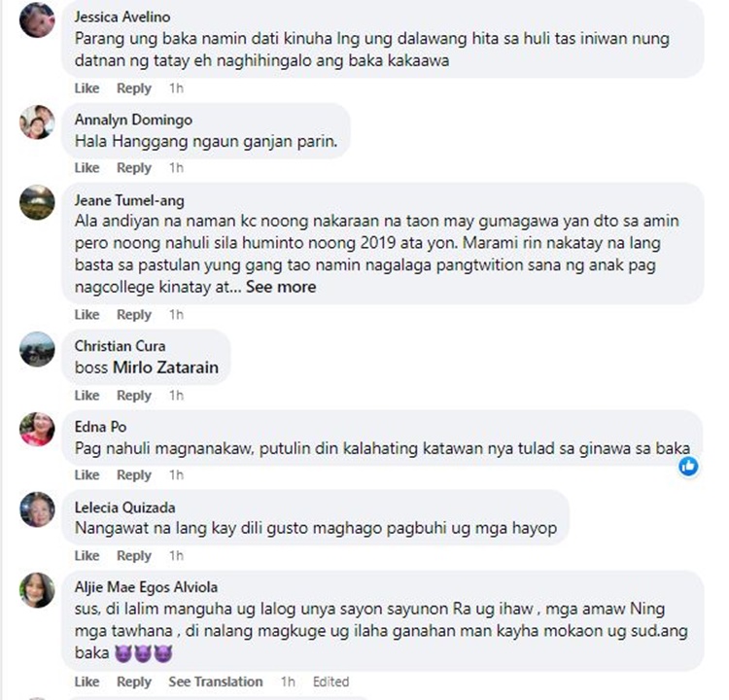This screenshot has width=729, height=700.
Task: Click the thumbs-up reaction on Edna Po's comment
Action: click(688, 466)
